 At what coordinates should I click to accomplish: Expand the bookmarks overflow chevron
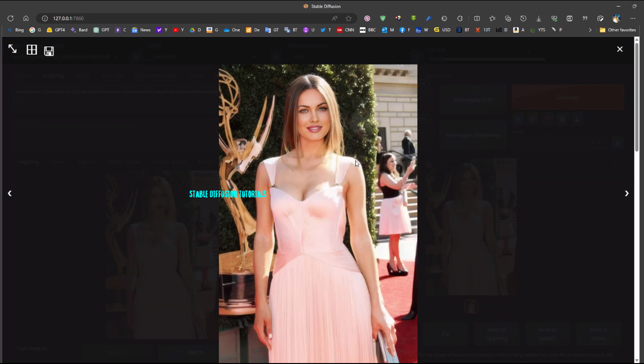click(x=590, y=30)
